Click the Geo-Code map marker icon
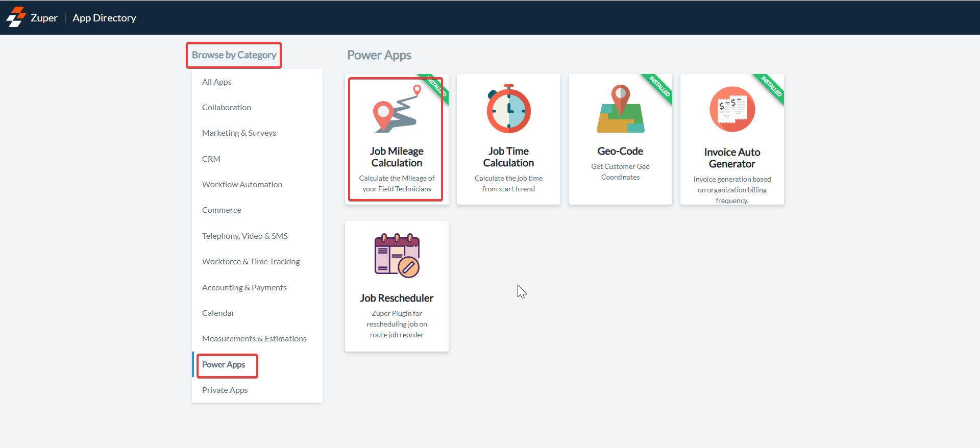The width and height of the screenshot is (980, 448). click(620, 109)
